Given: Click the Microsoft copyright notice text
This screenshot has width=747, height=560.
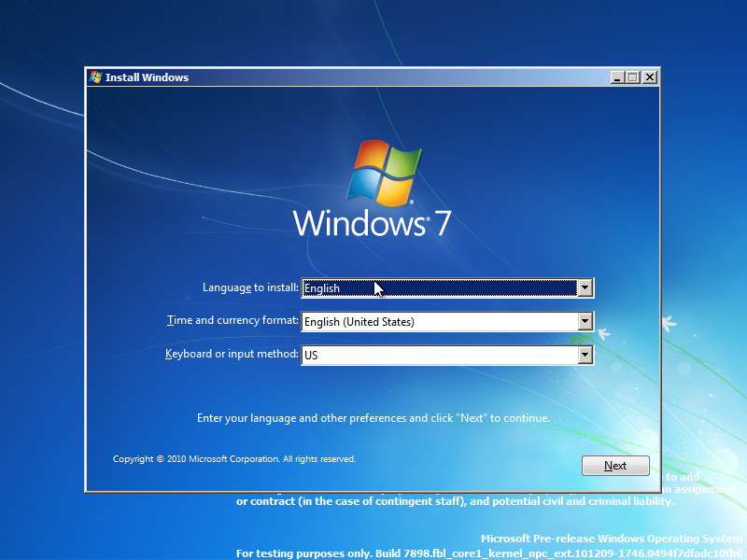Looking at the screenshot, I should pos(234,459).
